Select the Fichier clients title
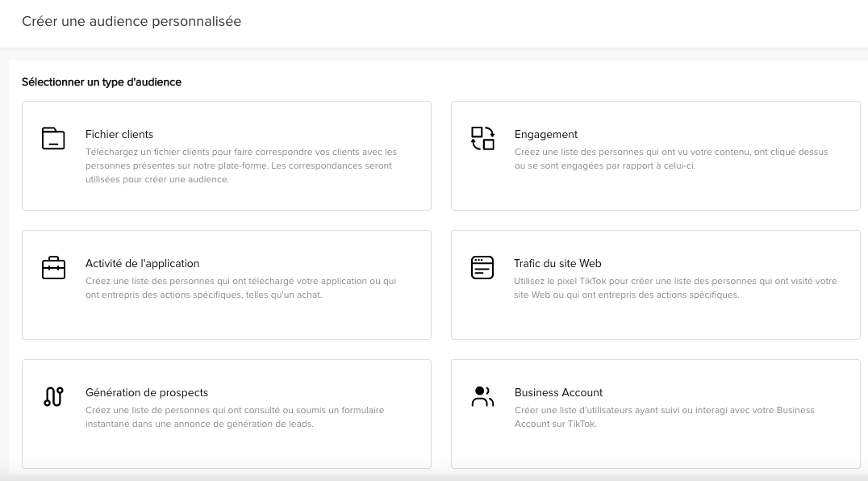The height and width of the screenshot is (481, 868). (119, 135)
